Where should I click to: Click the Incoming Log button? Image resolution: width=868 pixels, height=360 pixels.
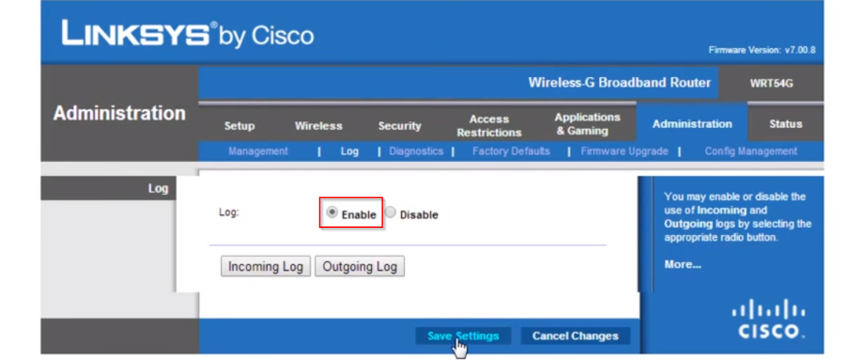pos(265,266)
